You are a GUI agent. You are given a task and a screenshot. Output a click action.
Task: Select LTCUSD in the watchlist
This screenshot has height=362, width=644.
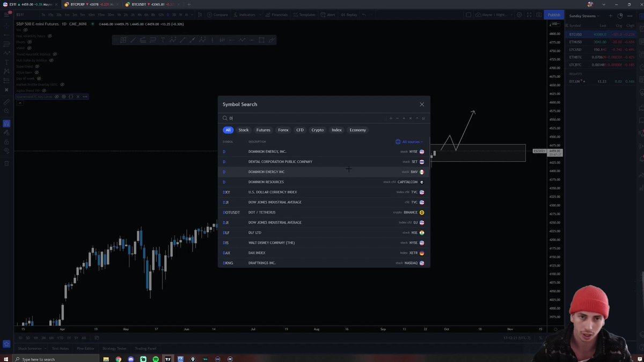[x=601, y=50]
